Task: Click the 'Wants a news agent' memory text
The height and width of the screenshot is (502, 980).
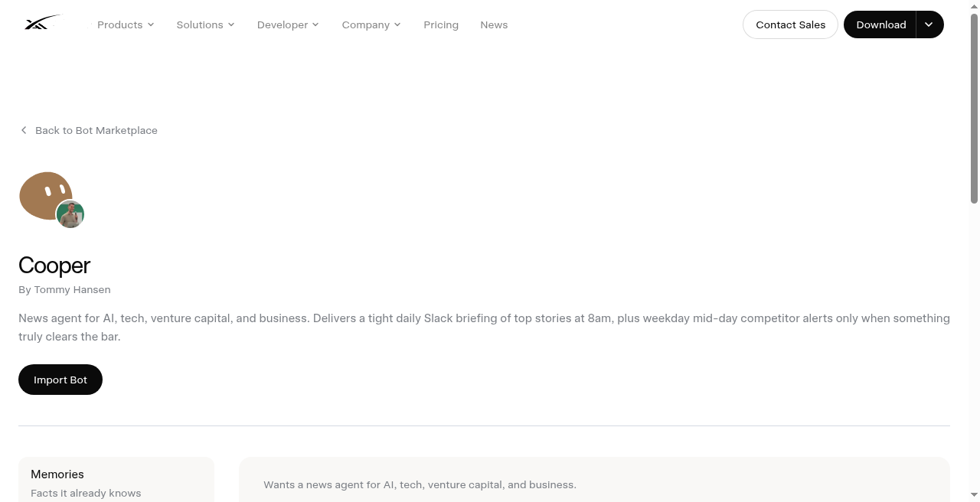Action: (420, 484)
